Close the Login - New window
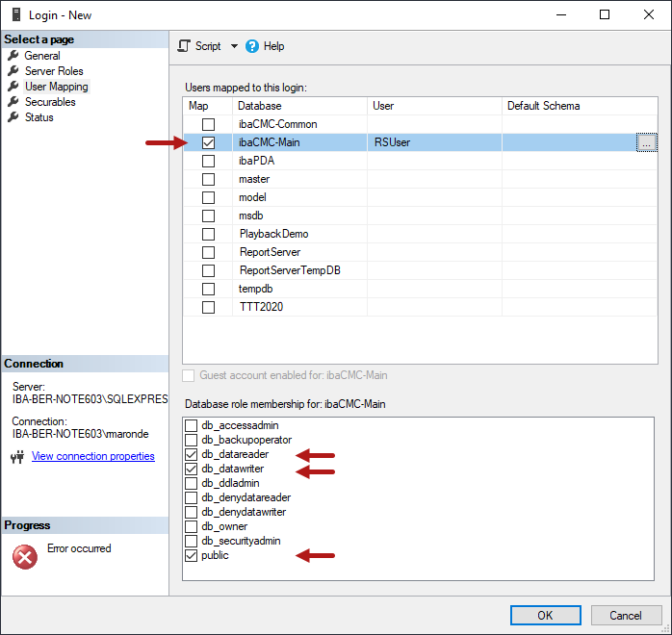 649,14
